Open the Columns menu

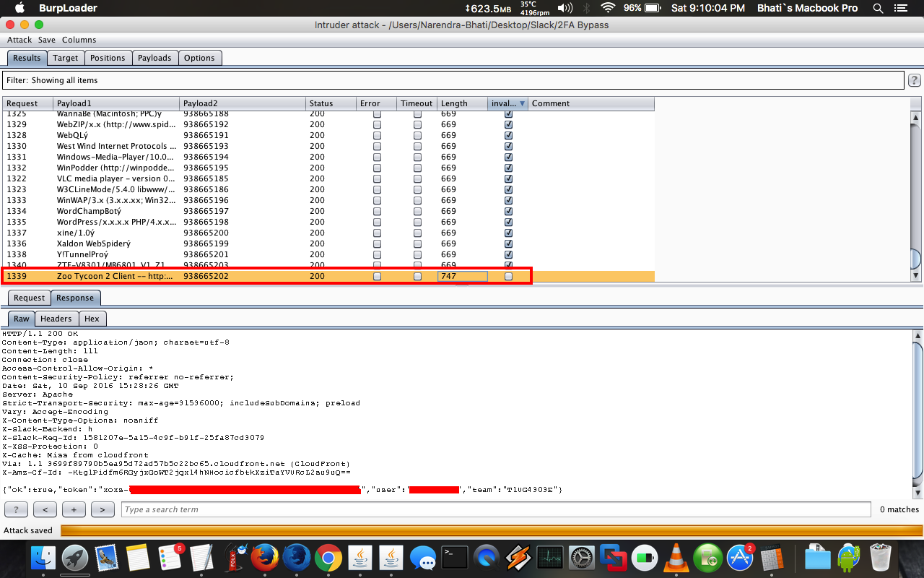pyautogui.click(x=79, y=40)
